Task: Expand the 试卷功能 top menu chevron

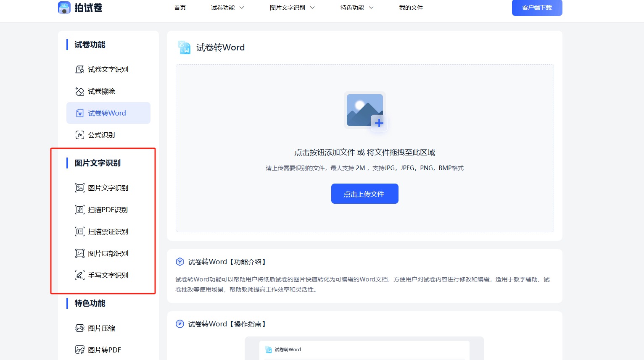Action: tap(242, 8)
